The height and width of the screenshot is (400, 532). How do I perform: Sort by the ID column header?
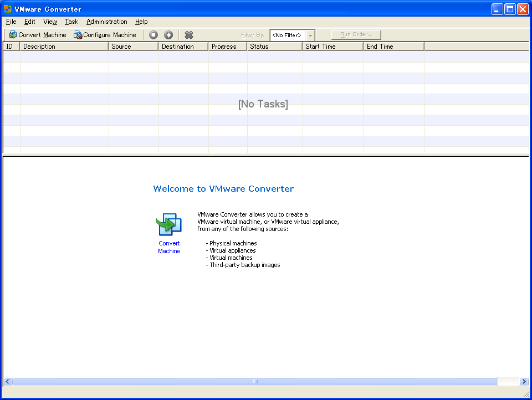tap(12, 47)
